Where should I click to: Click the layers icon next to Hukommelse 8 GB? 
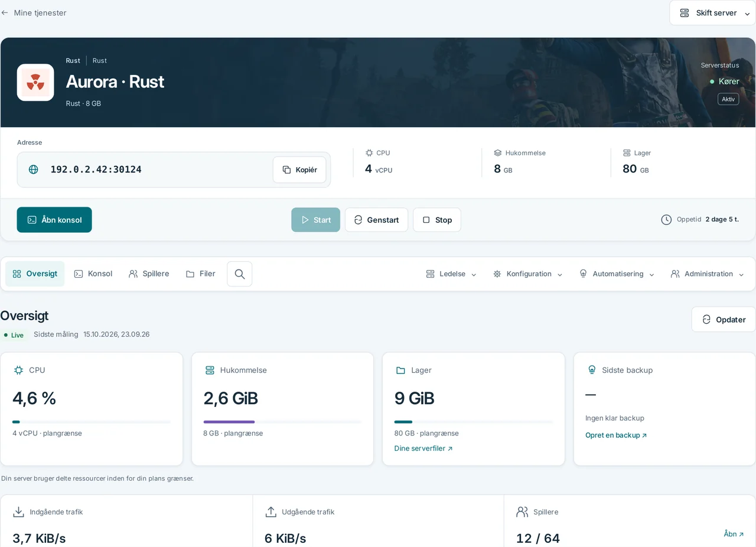click(498, 153)
